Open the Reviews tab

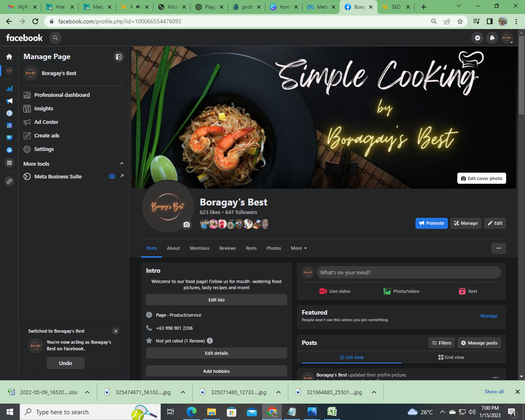[x=228, y=248]
